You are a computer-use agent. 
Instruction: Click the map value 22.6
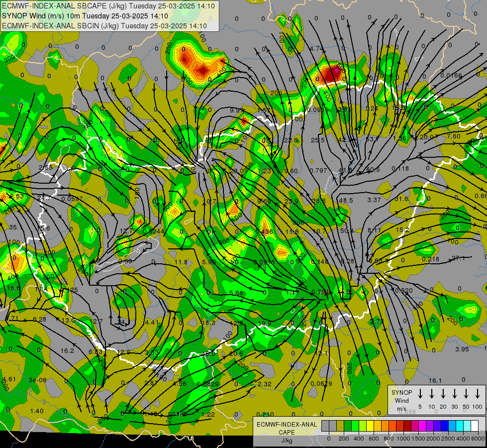291,140
